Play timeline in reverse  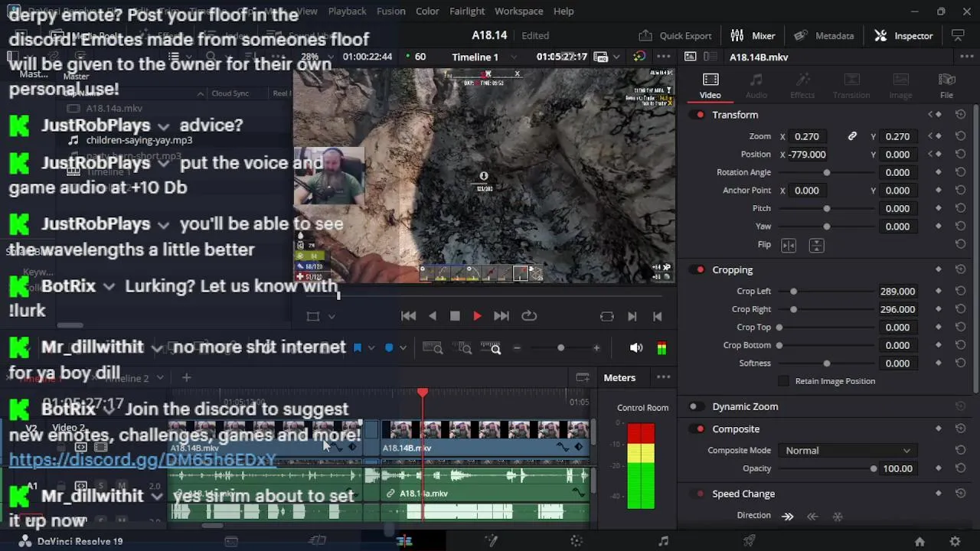433,316
